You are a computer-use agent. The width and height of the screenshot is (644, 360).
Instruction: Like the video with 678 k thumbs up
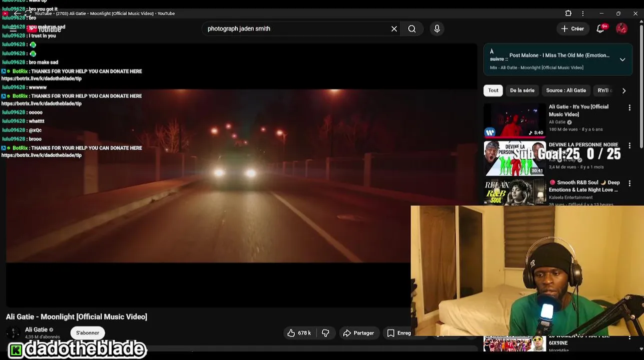(x=299, y=333)
